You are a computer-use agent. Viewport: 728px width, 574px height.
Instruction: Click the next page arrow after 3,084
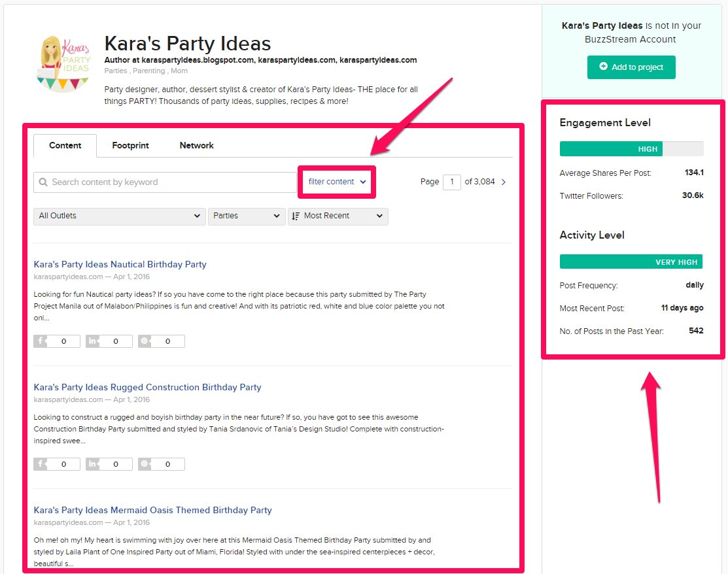503,182
